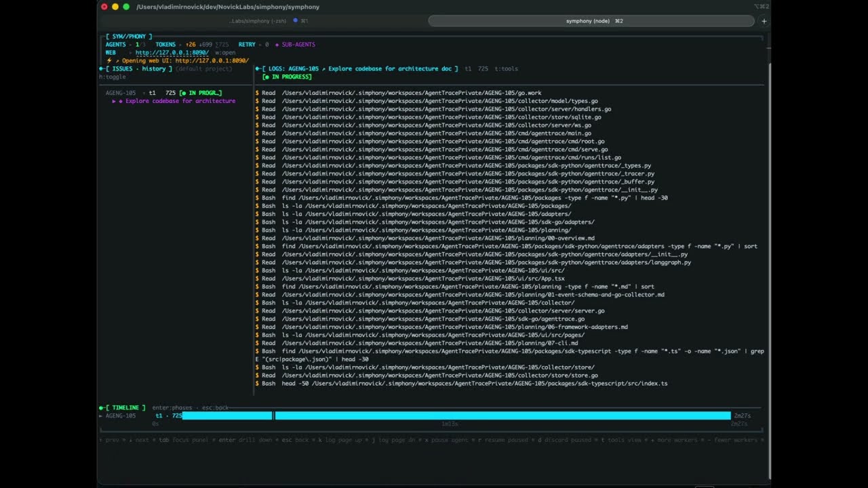Collapse the AGENG-105 row in the timeline
868x488 pixels.
[102, 415]
